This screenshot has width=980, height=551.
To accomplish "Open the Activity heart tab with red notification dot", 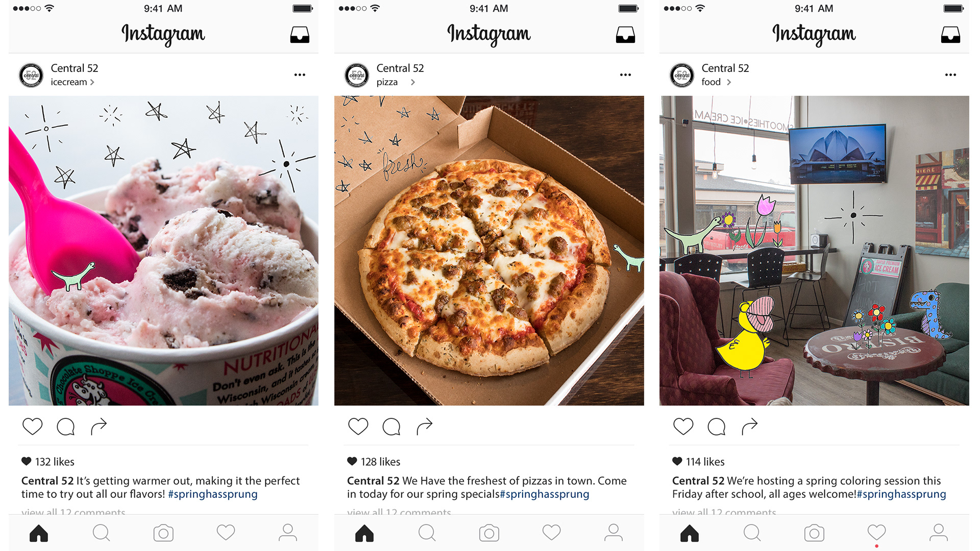I will (876, 533).
